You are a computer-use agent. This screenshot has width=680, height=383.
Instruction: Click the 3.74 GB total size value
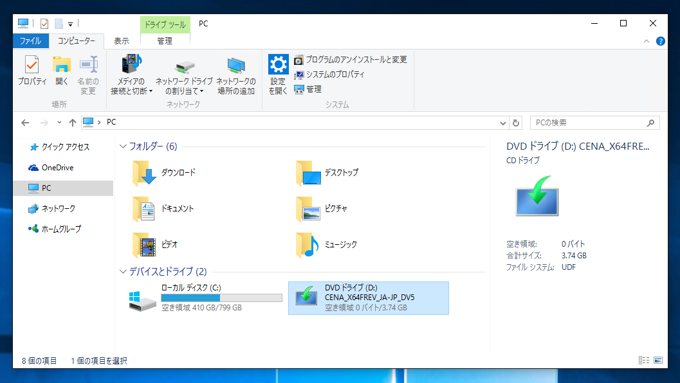[x=574, y=255]
